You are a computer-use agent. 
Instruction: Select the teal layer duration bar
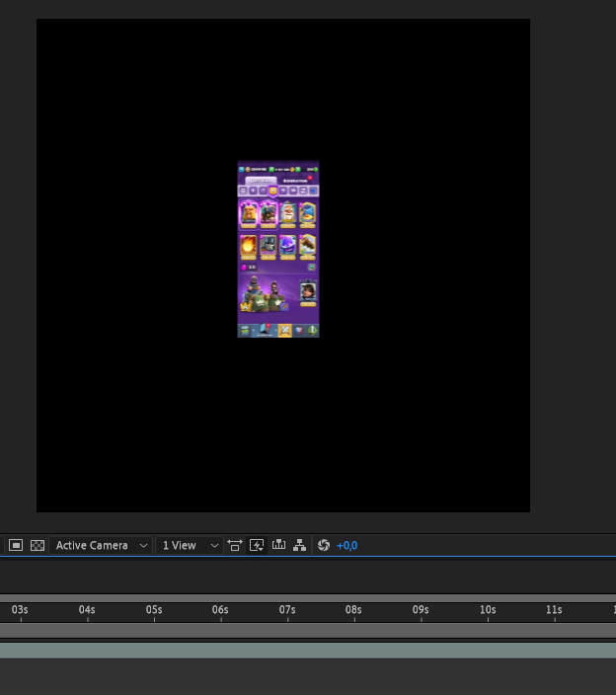click(308, 651)
